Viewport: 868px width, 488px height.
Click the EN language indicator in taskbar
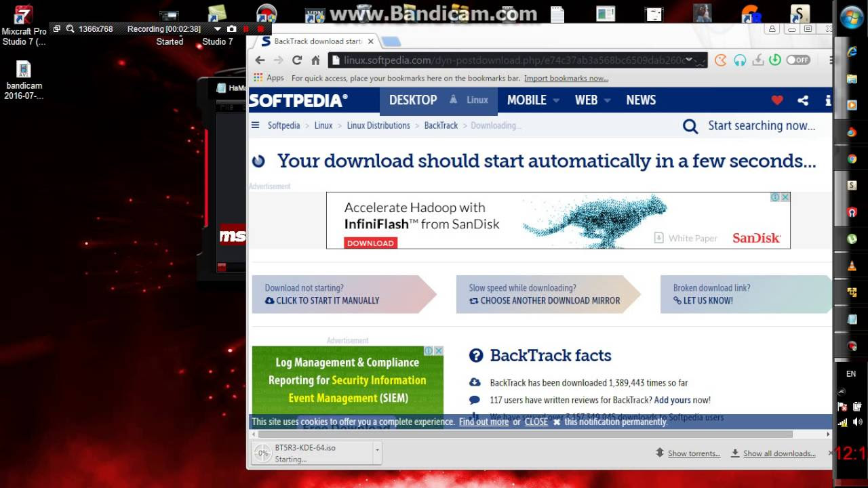(851, 374)
